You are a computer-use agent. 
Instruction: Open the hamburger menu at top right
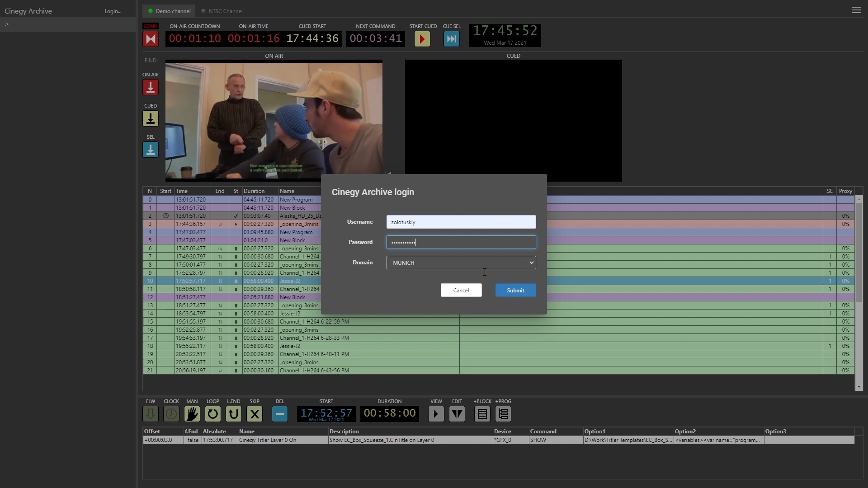[856, 10]
